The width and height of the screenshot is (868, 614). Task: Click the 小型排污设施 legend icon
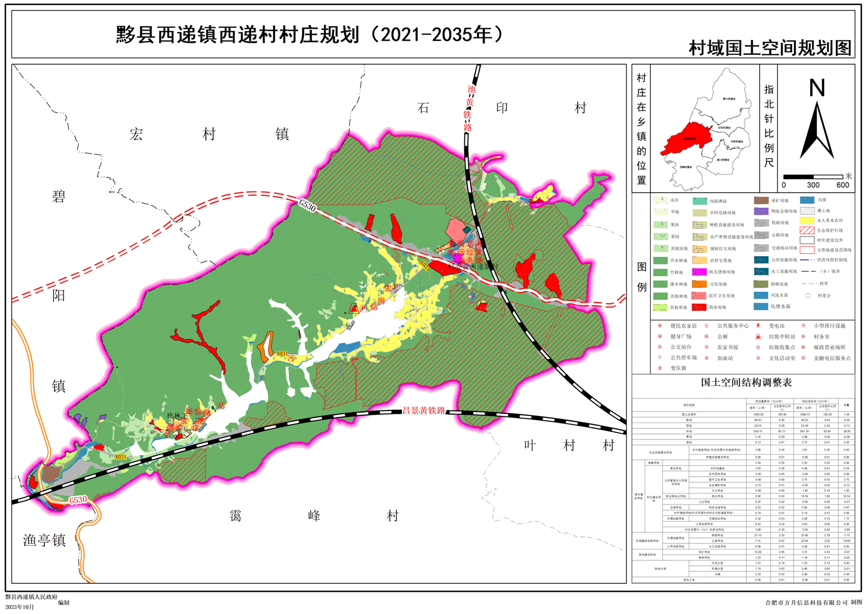803,326
